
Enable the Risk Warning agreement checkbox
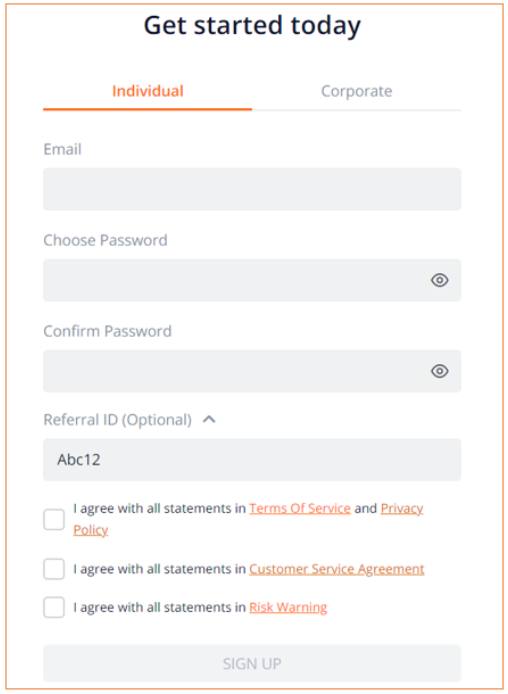click(54, 607)
